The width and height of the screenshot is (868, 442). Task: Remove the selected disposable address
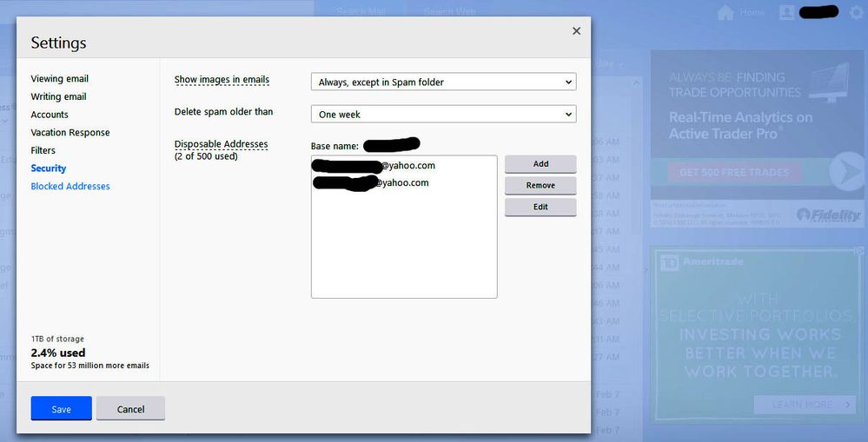[x=540, y=186]
